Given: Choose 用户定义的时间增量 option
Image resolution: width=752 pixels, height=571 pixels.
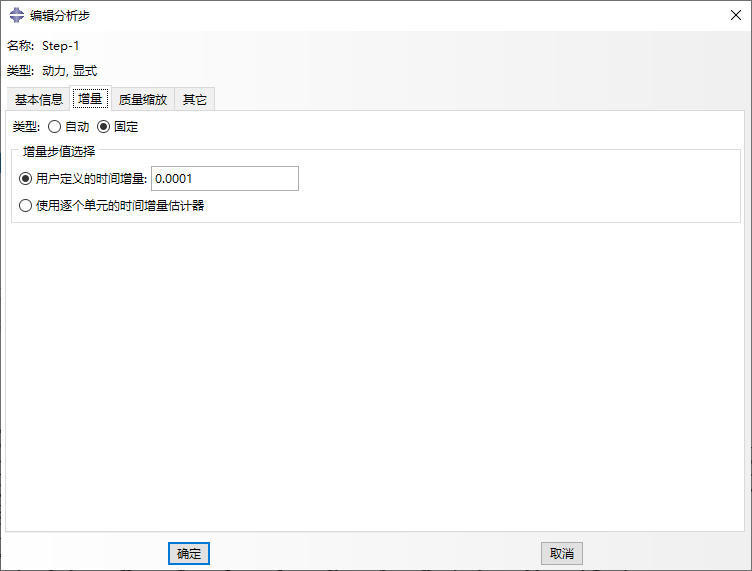Looking at the screenshot, I should [25, 179].
